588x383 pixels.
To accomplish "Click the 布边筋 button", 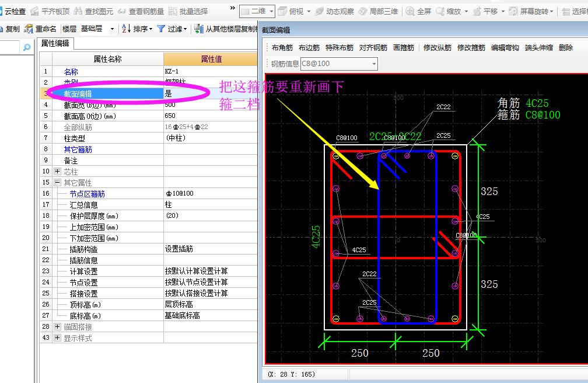I will point(309,48).
